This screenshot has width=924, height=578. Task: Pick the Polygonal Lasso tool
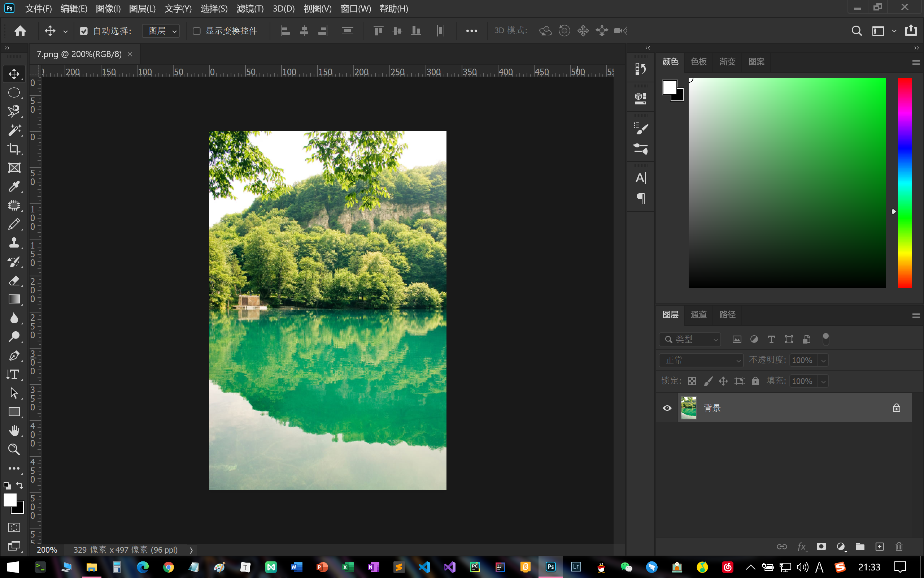(14, 111)
